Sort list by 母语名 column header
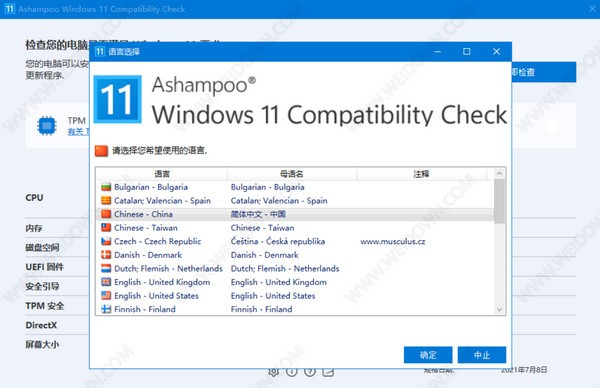Image resolution: width=600 pixels, height=388 pixels. coord(292,174)
